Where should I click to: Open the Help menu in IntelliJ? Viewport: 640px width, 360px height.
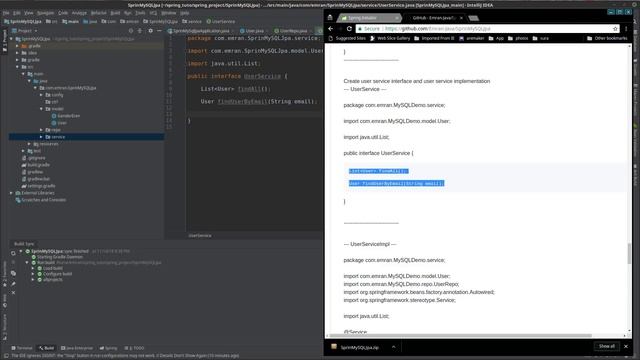pyautogui.click(x=184, y=13)
